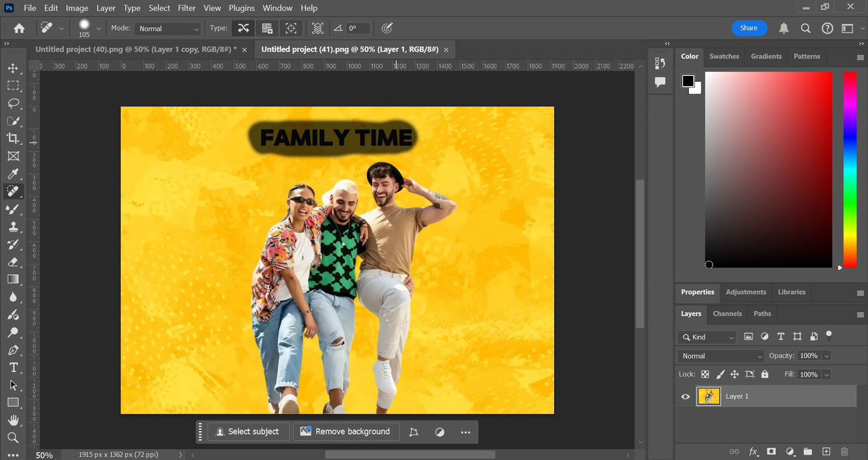
Task: Open the Search magnifier in the top bar
Action: click(x=806, y=28)
